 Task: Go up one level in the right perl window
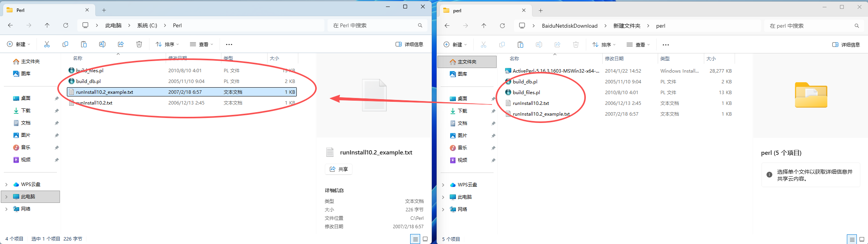click(x=484, y=26)
